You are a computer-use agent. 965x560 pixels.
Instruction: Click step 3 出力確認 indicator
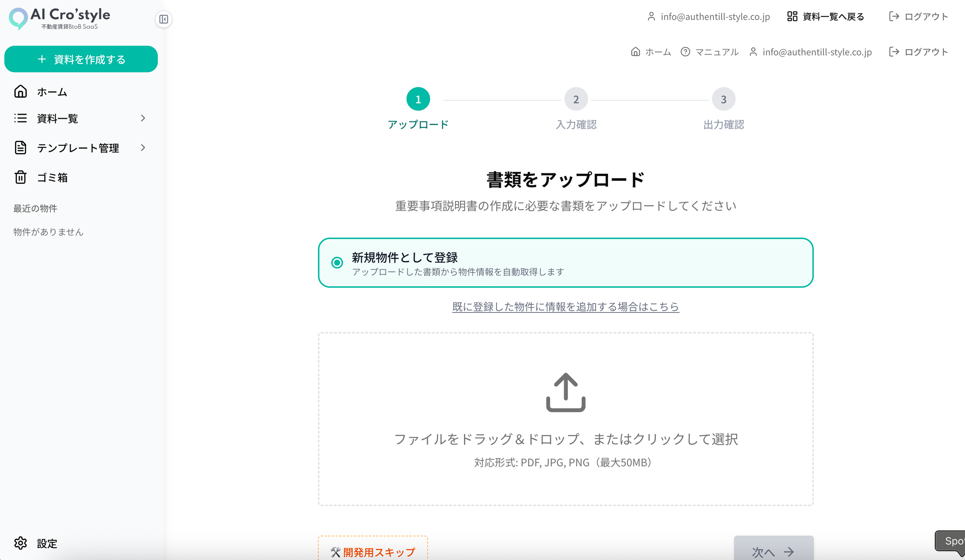723,99
